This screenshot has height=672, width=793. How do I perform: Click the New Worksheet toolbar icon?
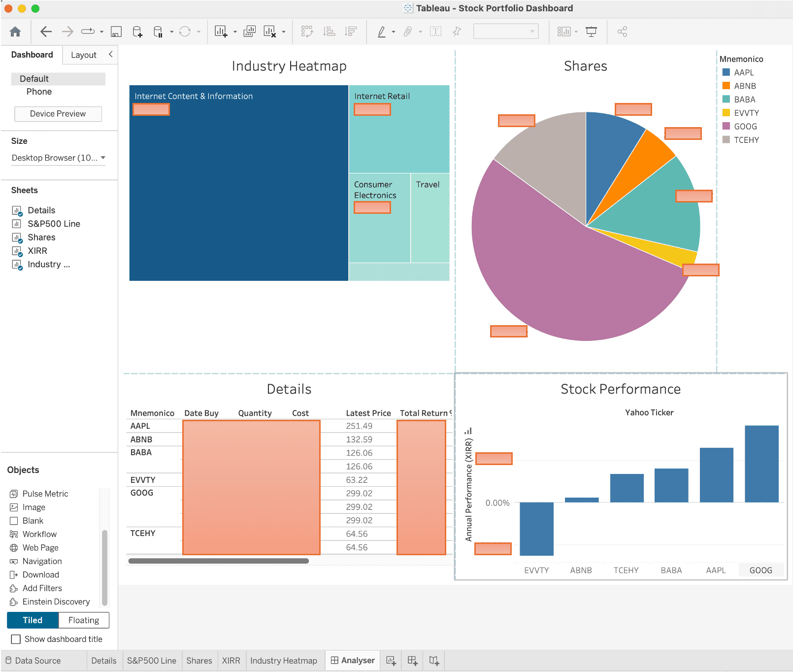pos(221,32)
